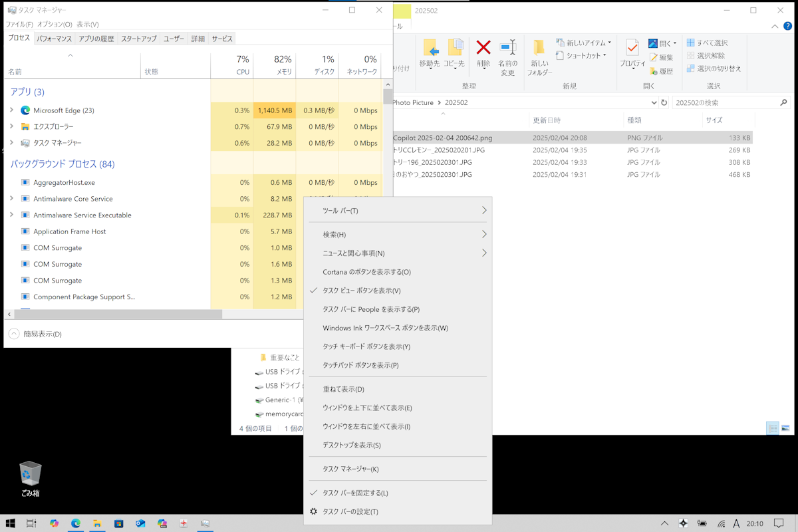Viewport: 798px width, 532px height.
Task: Expand the タスク マネージャー process row
Action: (11, 143)
